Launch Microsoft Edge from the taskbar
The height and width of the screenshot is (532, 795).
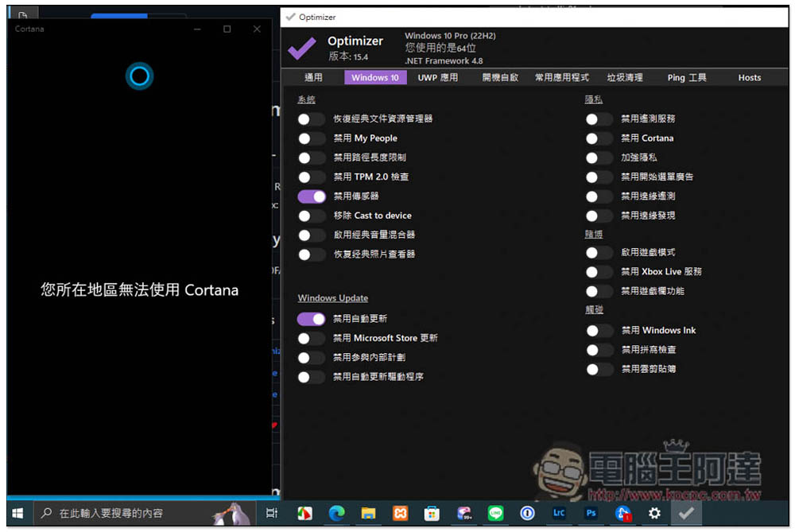336,513
